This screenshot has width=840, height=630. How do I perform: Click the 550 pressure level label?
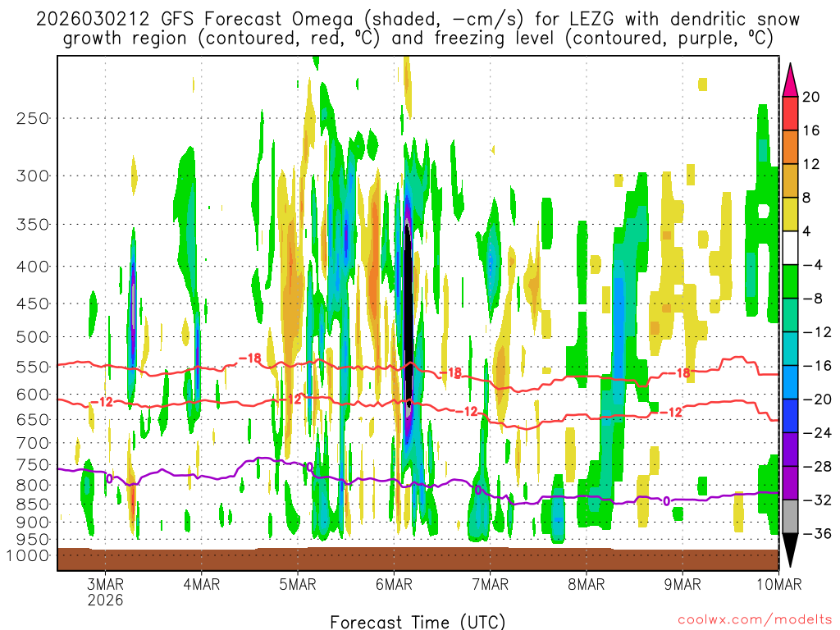33,367
